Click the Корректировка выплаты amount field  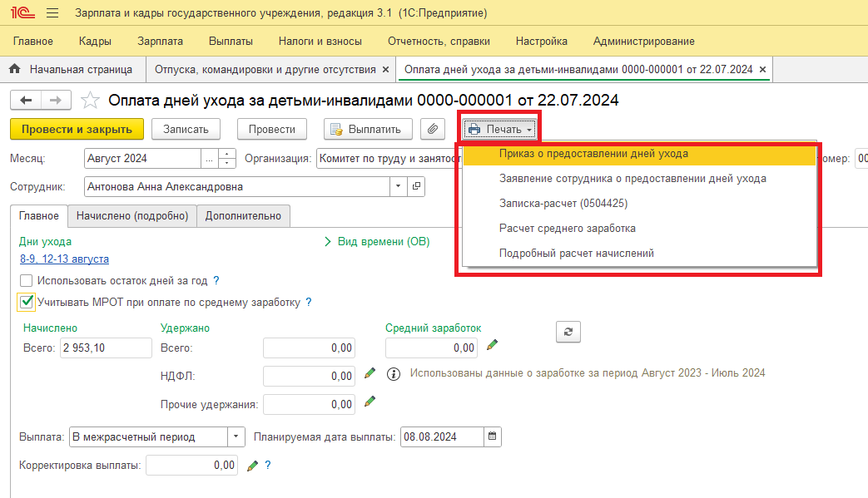click(192, 465)
